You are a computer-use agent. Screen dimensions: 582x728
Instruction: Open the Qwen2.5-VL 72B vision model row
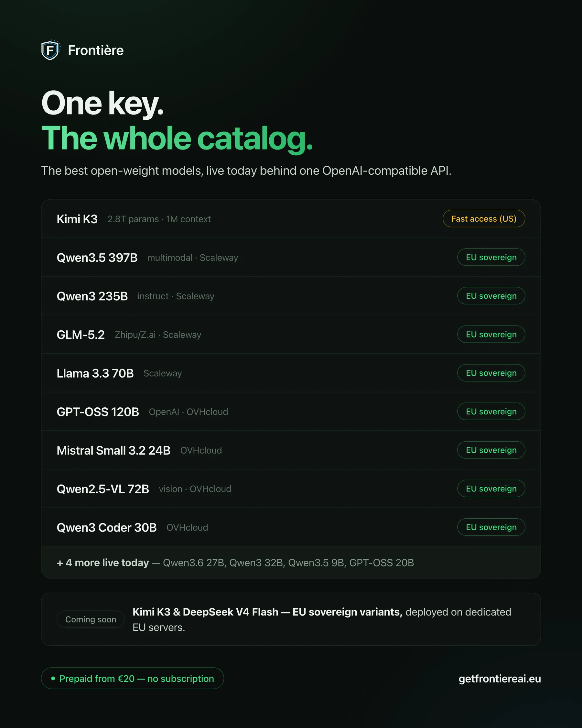[291, 489]
